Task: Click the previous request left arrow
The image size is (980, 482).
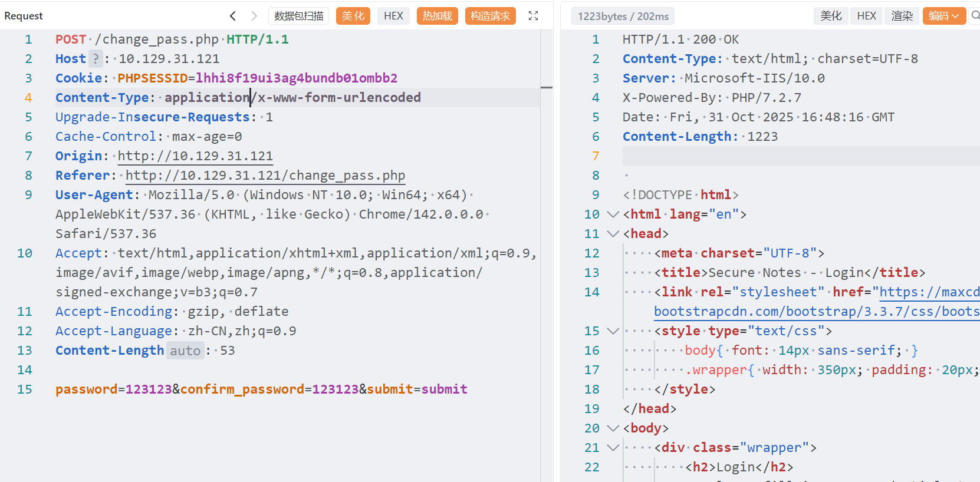Action: (x=233, y=16)
